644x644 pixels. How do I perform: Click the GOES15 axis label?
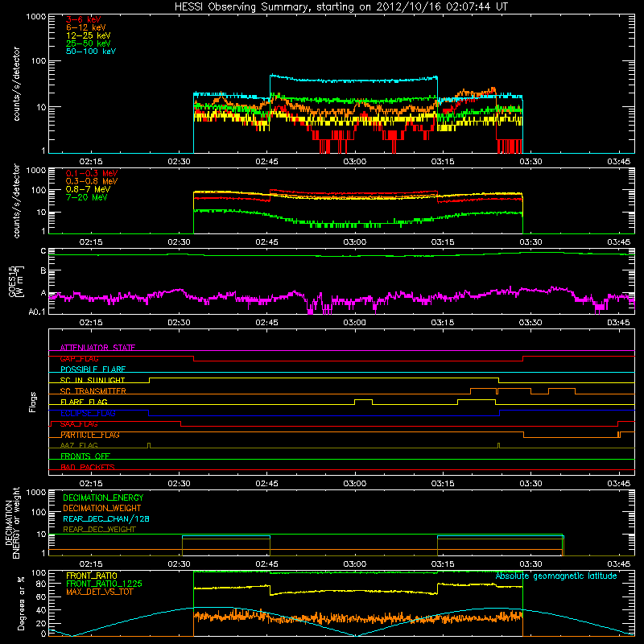pos(16,281)
